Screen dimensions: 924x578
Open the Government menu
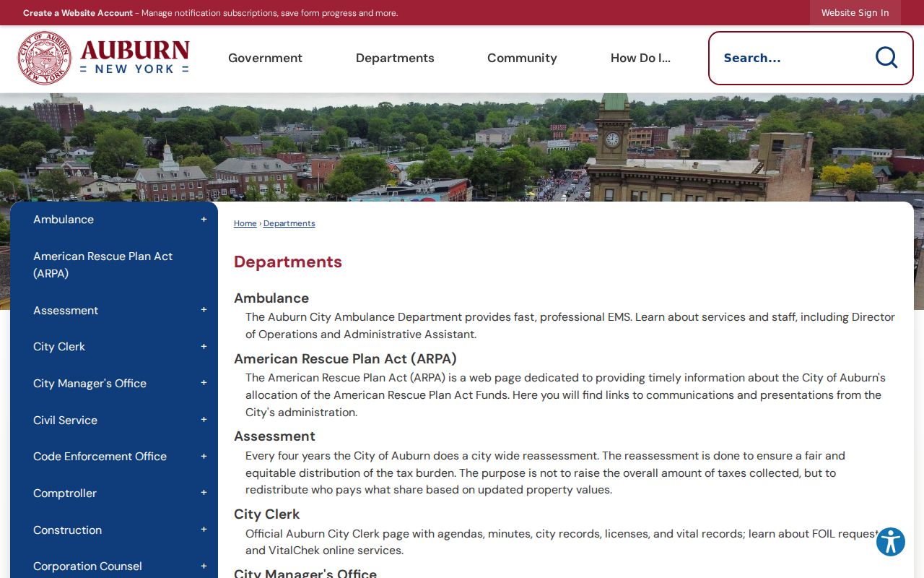point(265,58)
